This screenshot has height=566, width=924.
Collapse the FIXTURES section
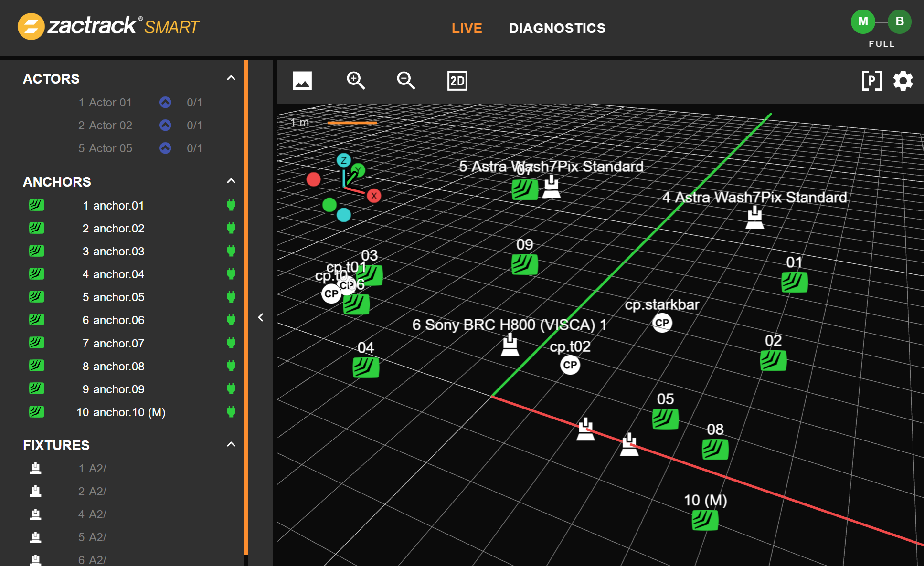coord(231,445)
